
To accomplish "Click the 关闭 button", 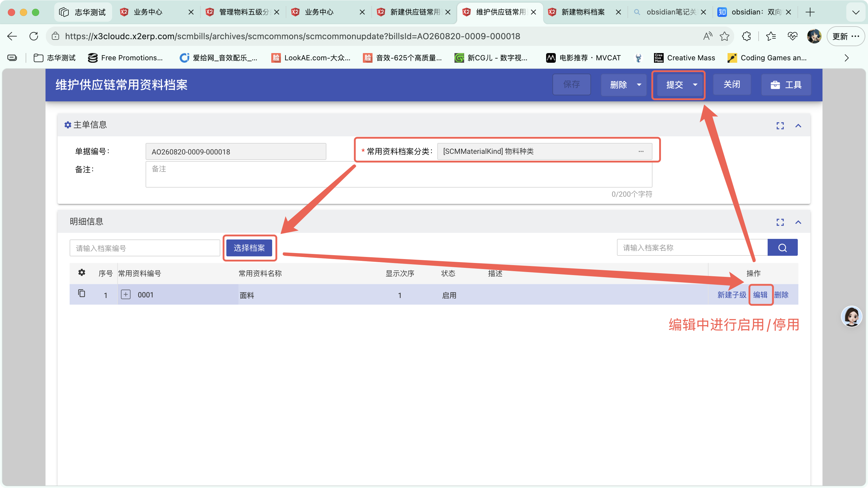I will tap(731, 85).
